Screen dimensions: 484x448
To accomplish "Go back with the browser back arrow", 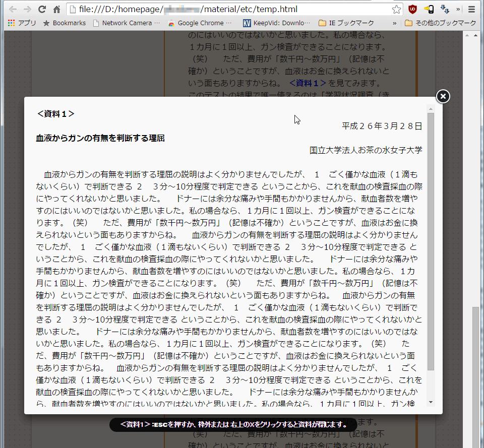I will 13,10.
